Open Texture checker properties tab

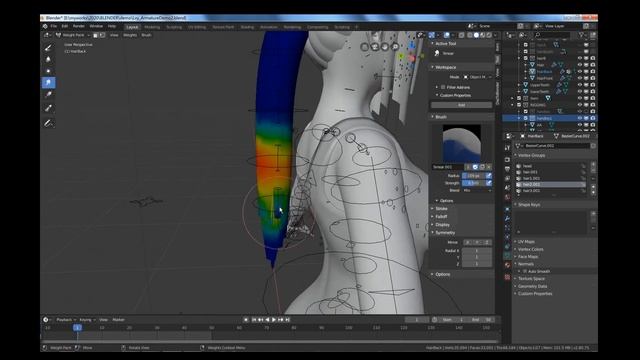click(507, 277)
